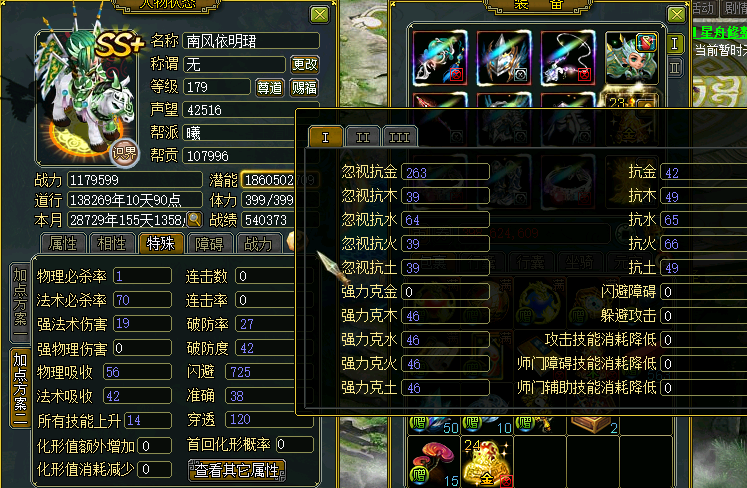The width and height of the screenshot is (747, 488).
Task: Click the necklace equipment icon
Action: tap(567, 58)
